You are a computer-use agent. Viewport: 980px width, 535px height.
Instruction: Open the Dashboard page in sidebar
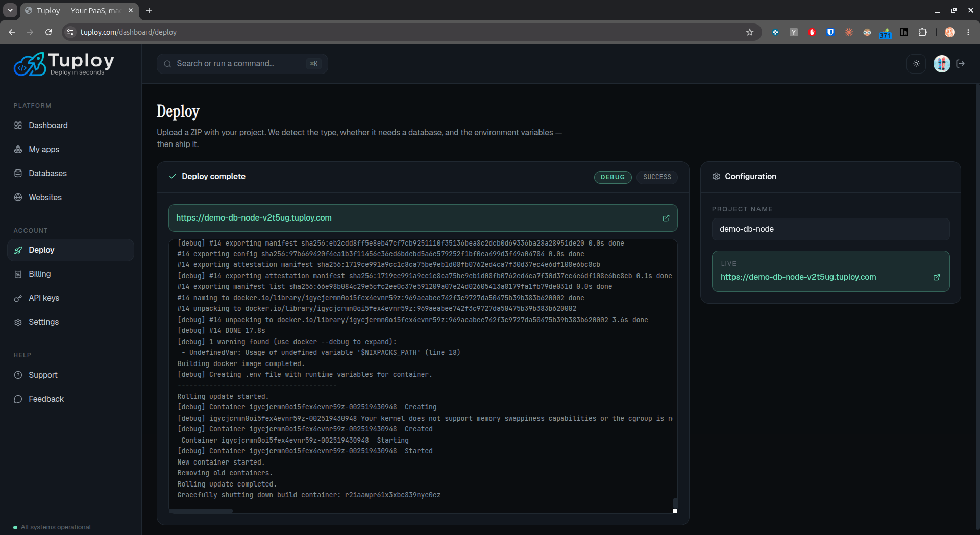coord(70,126)
